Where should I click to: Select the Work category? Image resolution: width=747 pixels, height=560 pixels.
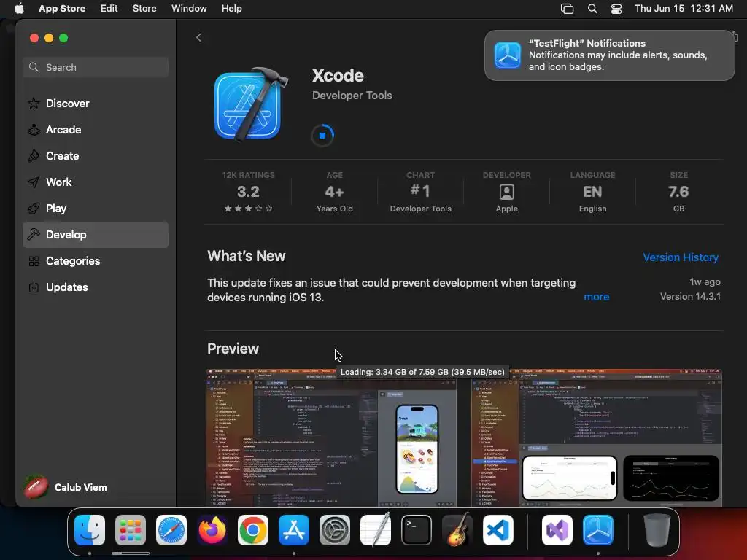pos(96,182)
